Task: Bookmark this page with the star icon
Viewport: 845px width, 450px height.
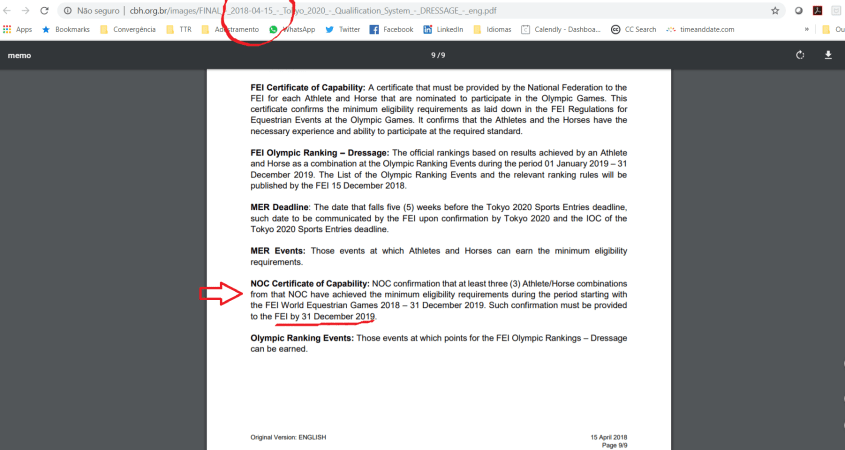Action: click(775, 10)
